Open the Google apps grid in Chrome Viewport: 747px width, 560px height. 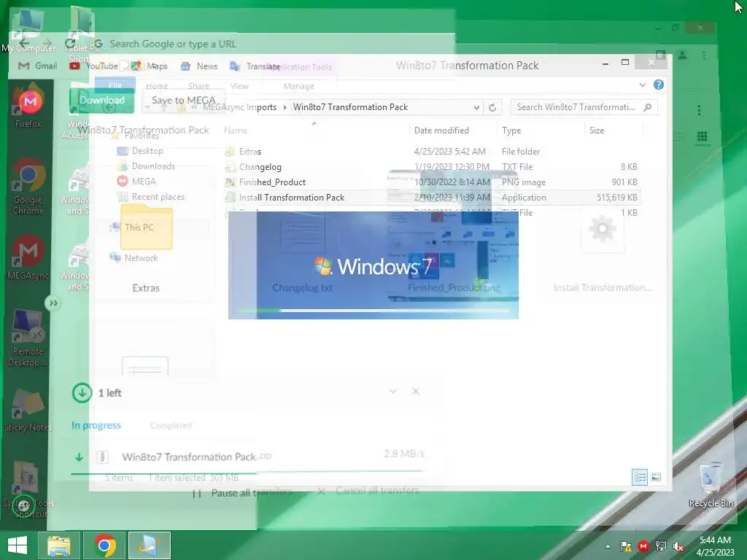(702, 137)
